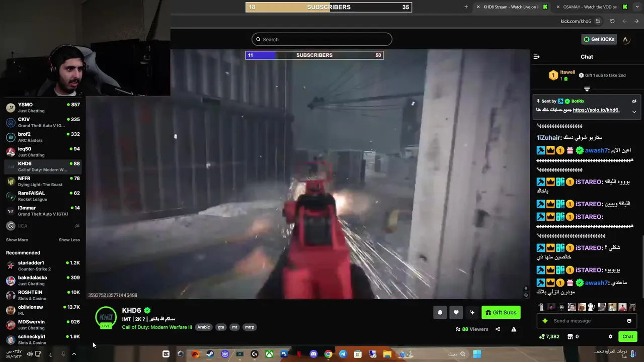
Task: Open the solo.to/khd6 link
Action: (x=596, y=110)
